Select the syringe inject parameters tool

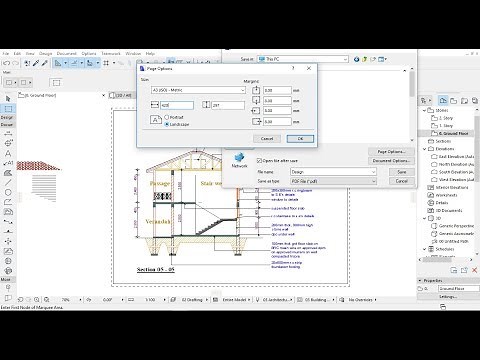(44, 63)
